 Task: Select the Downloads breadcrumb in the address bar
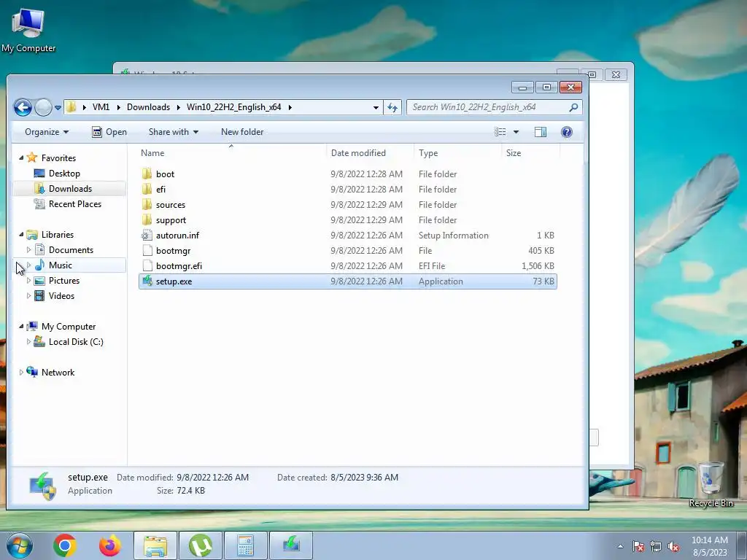(148, 107)
